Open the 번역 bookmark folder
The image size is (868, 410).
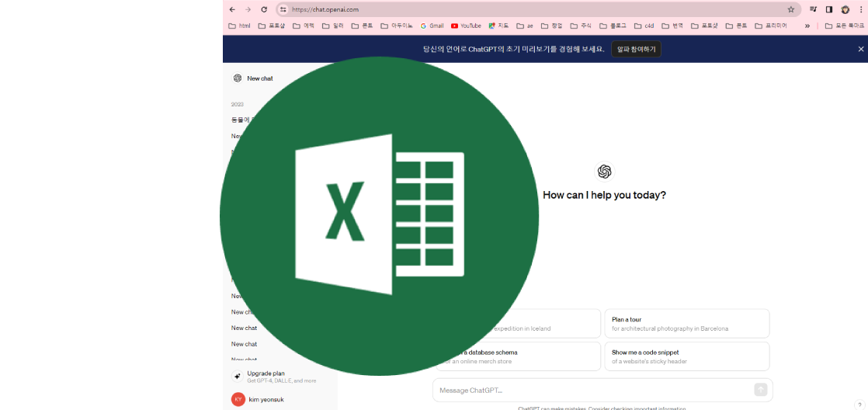pyautogui.click(x=672, y=26)
